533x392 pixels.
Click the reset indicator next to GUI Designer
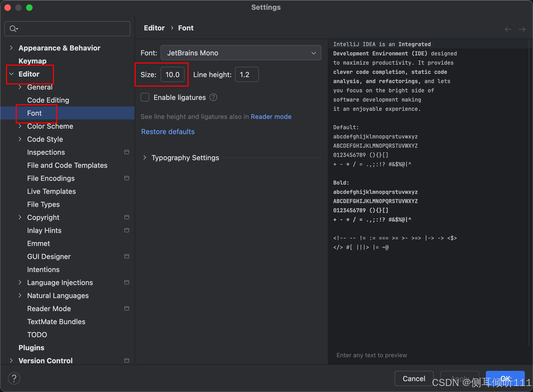[126, 256]
